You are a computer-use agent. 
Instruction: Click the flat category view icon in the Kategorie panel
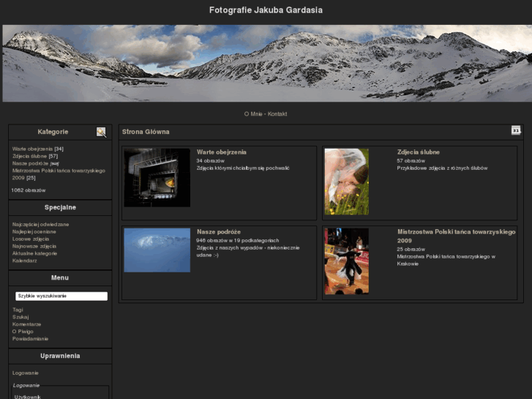(x=101, y=132)
